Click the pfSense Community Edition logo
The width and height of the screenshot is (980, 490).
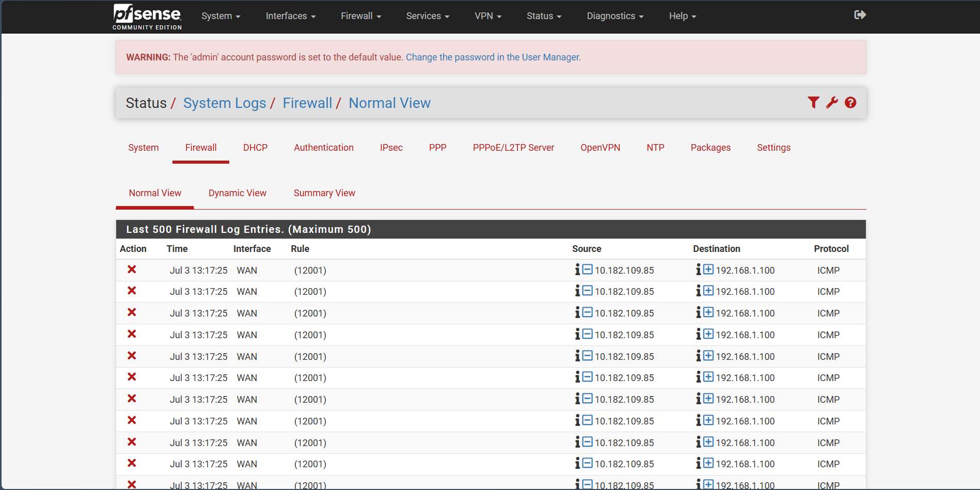[147, 17]
